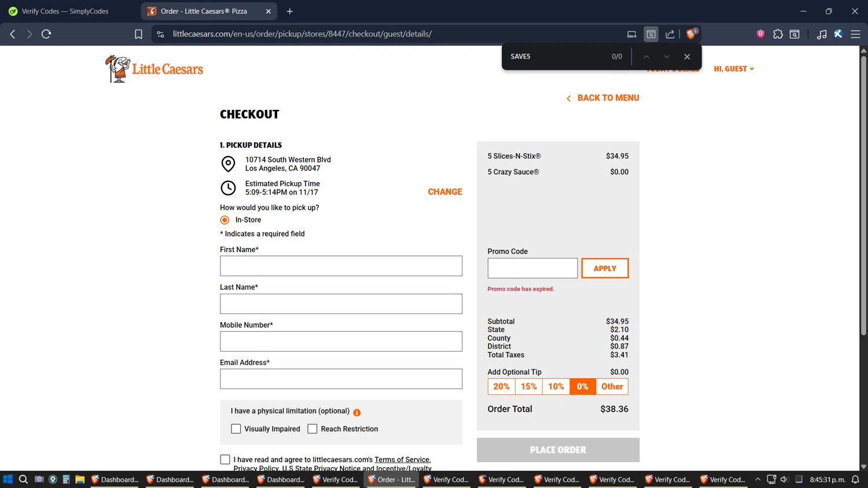This screenshot has width=868, height=488.
Task: Show hidden system tray icons
Action: click(757, 479)
